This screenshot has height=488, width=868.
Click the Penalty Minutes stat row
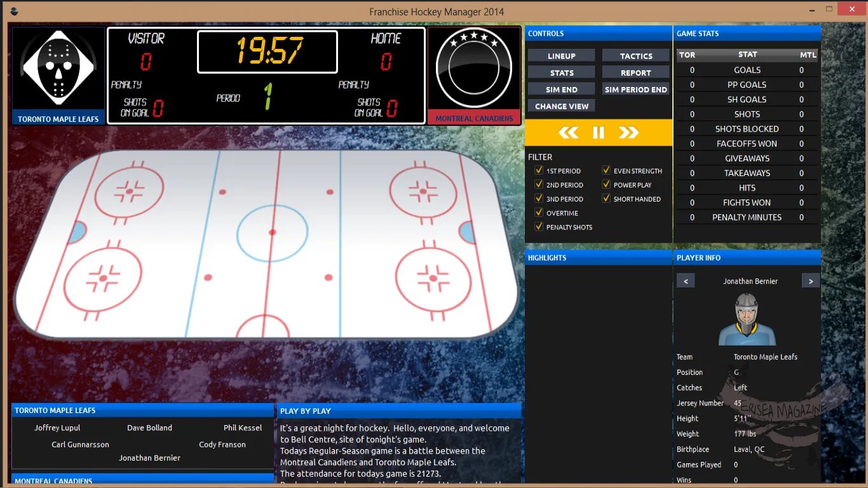[747, 217]
